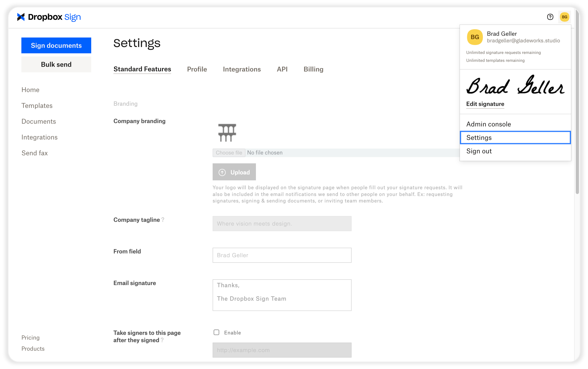Open the Integrations settings tab

point(242,69)
